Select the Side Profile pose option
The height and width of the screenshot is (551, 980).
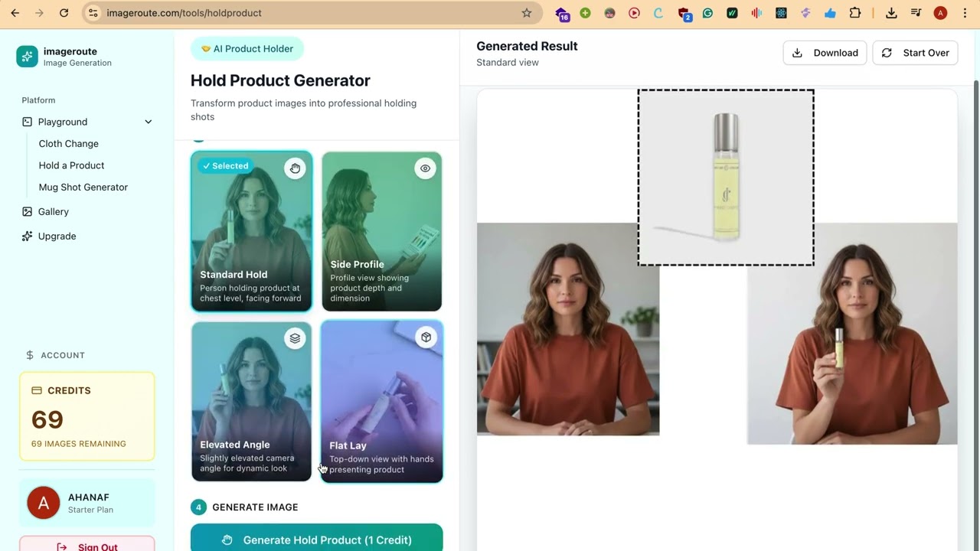point(382,232)
